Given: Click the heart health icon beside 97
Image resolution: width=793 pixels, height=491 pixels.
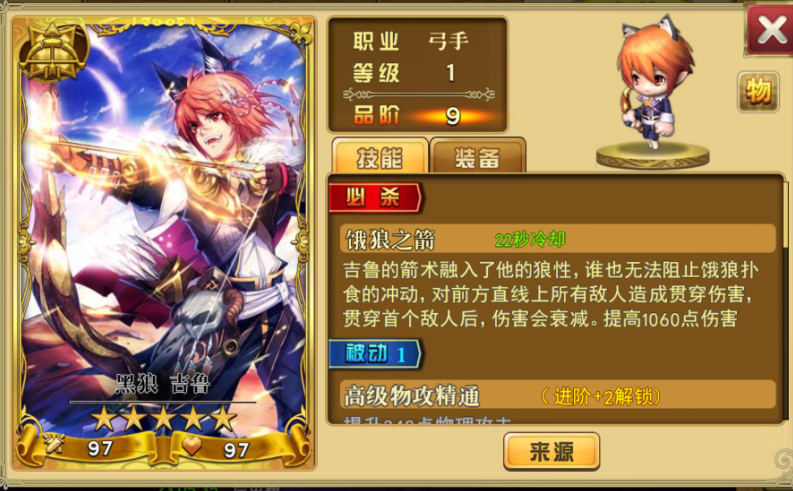Looking at the screenshot, I should (x=191, y=445).
